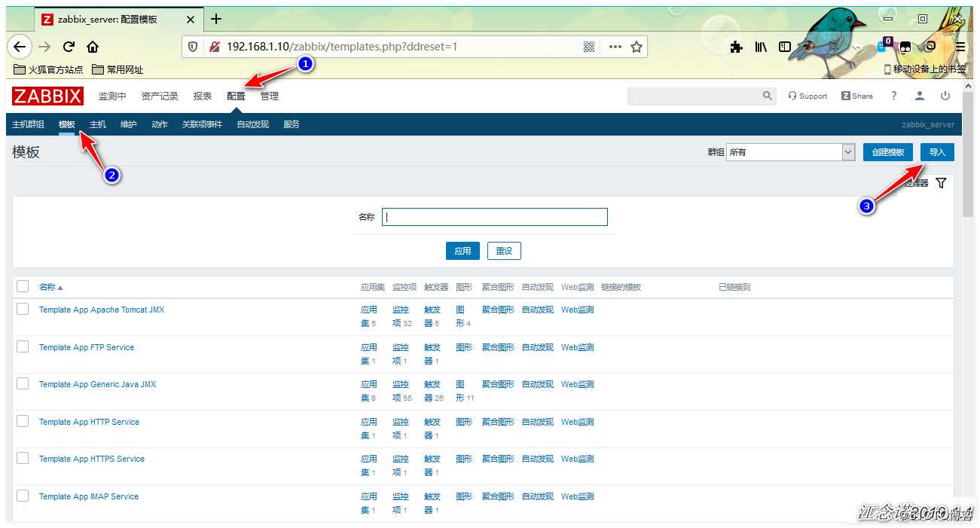Image resolution: width=980 pixels, height=528 pixels.
Task: Click the browser URL address bar
Action: [414, 47]
